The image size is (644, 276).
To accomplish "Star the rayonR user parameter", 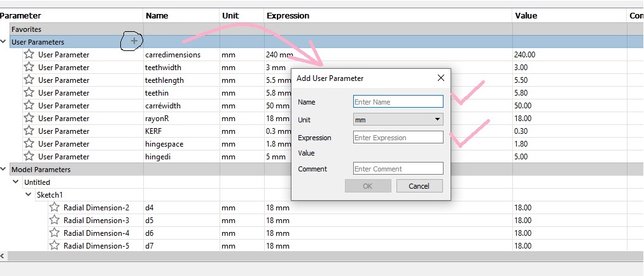I will pyautogui.click(x=29, y=119).
